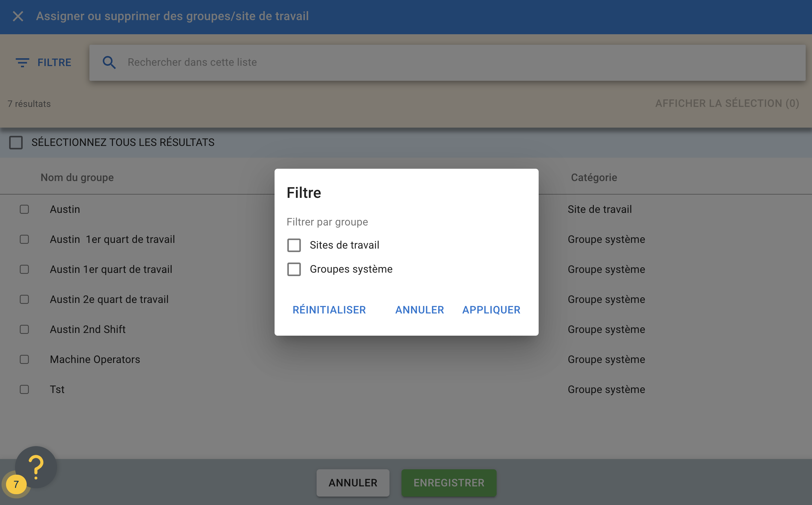
Task: Click the 'Catégorie' column header
Action: (594, 177)
